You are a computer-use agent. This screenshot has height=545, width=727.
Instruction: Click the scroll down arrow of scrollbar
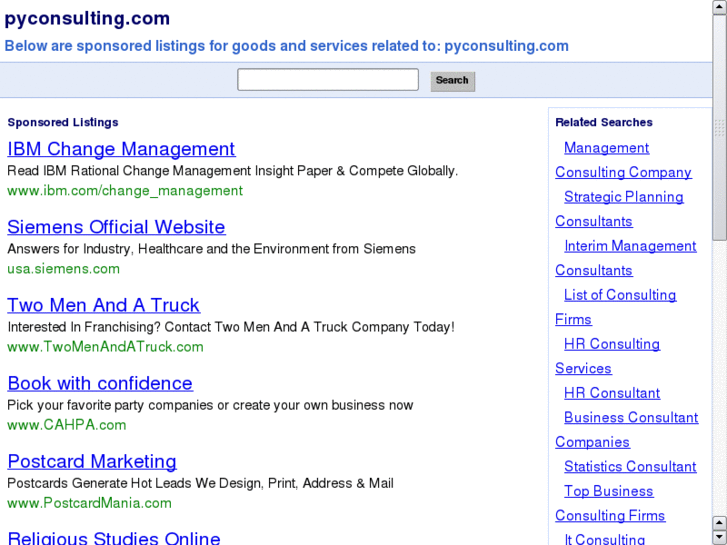point(719,536)
